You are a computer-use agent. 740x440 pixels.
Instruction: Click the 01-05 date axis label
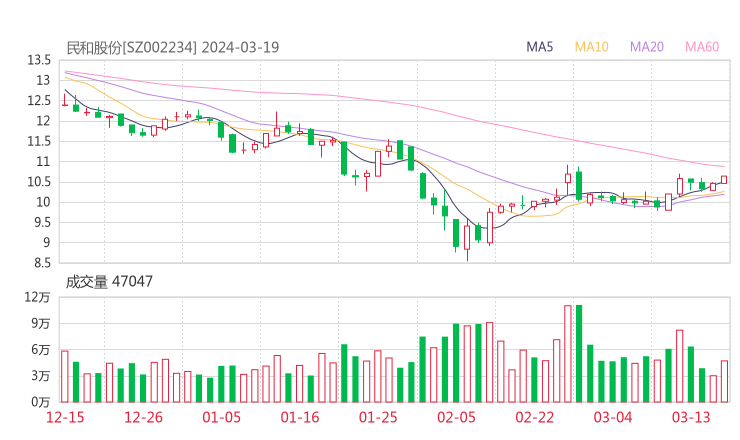point(221,417)
